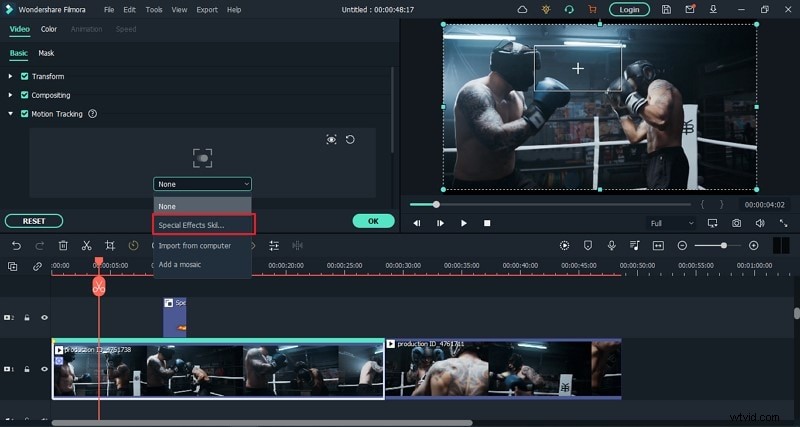The image size is (800, 427).
Task: Open the audio mixer music icon
Action: 635,245
